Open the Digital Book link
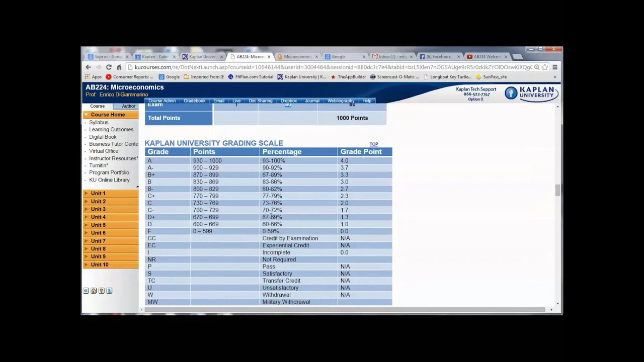The height and width of the screenshot is (362, 644). pyautogui.click(x=103, y=137)
